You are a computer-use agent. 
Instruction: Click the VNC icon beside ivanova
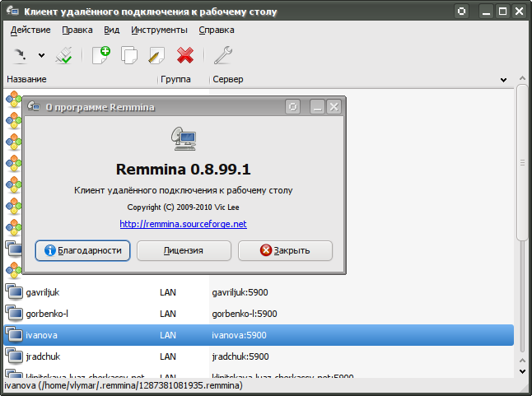(14, 334)
